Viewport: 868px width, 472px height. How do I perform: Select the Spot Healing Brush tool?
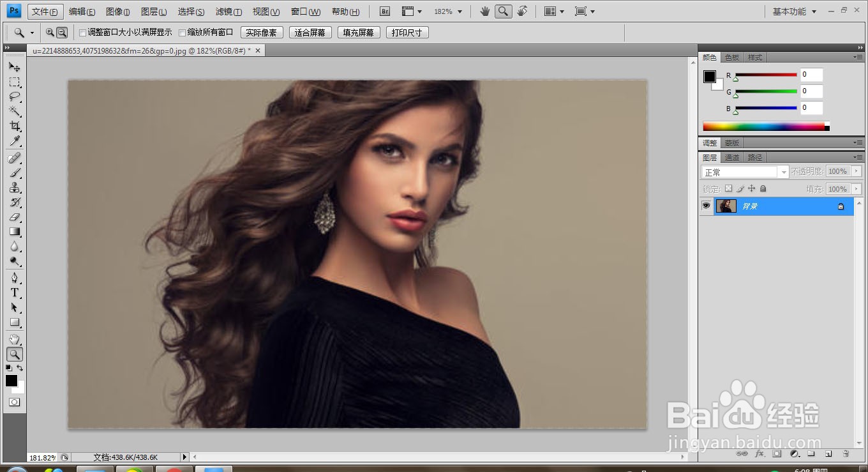click(14, 158)
